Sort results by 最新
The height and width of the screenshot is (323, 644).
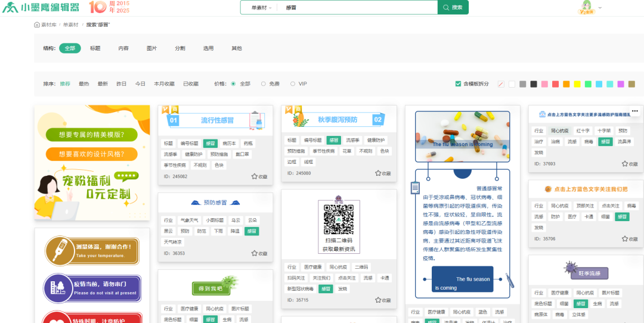tap(103, 83)
